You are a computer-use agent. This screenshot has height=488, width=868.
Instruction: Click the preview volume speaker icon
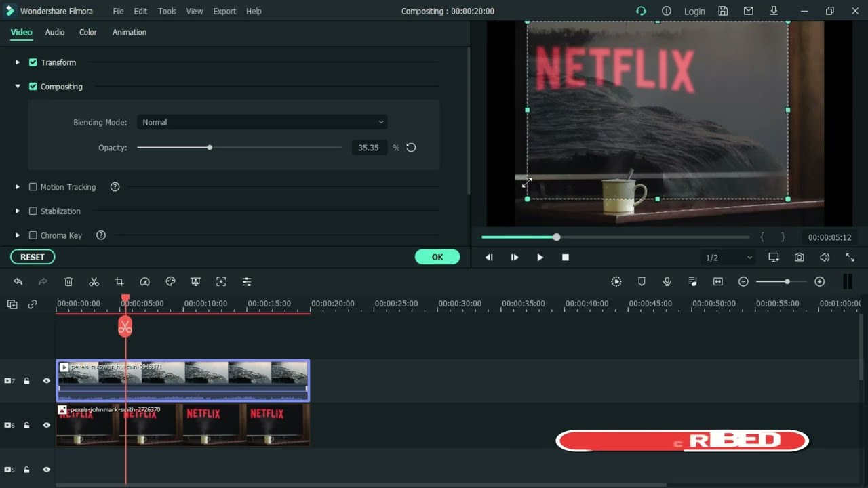click(x=825, y=258)
